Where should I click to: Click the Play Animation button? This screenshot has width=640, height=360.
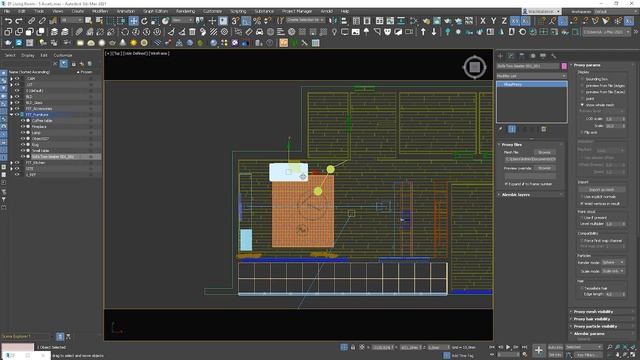(508, 347)
